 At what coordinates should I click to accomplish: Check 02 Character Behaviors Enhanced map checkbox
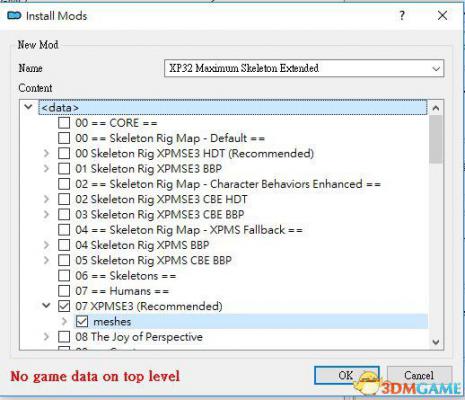click(64, 184)
